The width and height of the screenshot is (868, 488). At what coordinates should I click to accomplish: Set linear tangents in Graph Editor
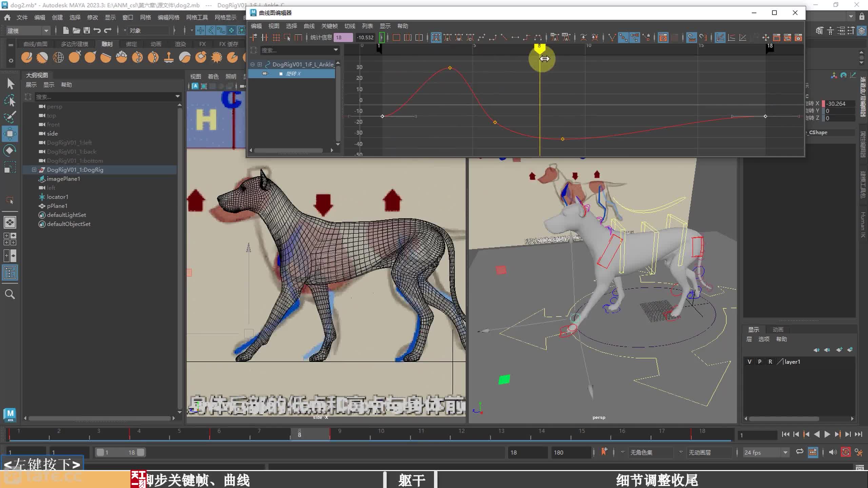504,37
